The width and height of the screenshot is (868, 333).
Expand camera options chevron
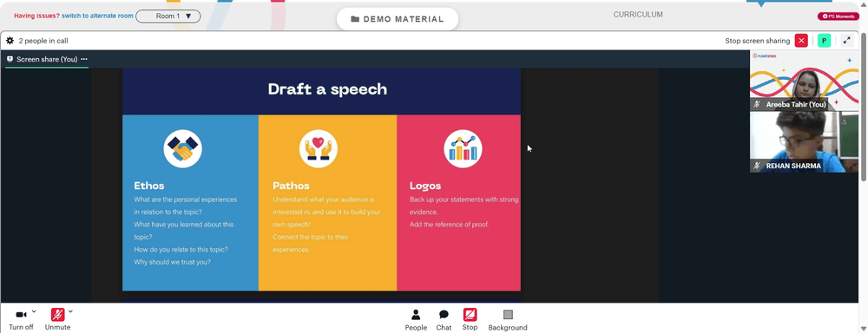pyautogui.click(x=34, y=311)
